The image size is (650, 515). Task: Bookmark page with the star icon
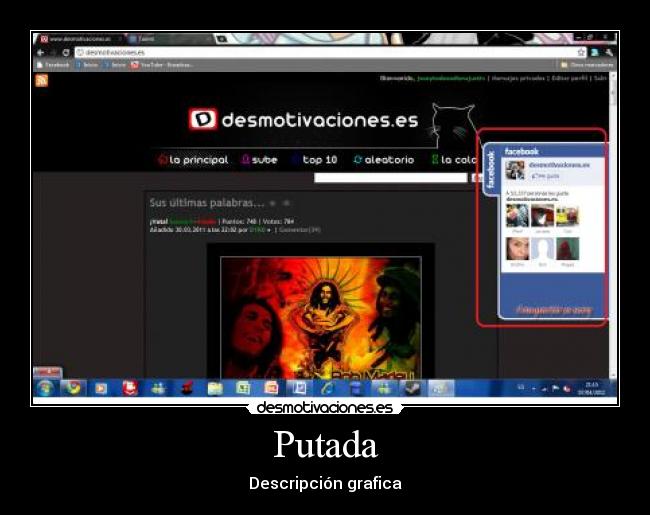click(581, 52)
